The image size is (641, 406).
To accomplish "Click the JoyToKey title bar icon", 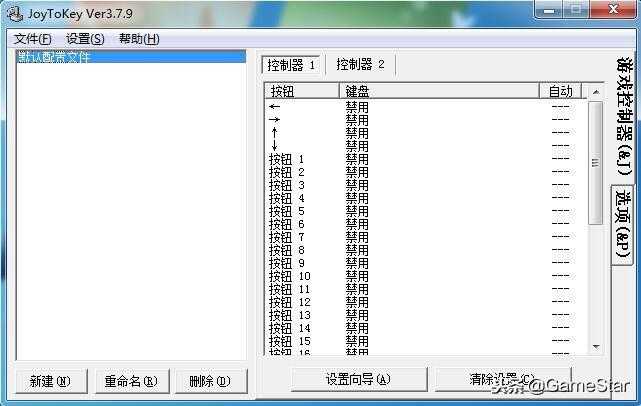I will pos(15,14).
